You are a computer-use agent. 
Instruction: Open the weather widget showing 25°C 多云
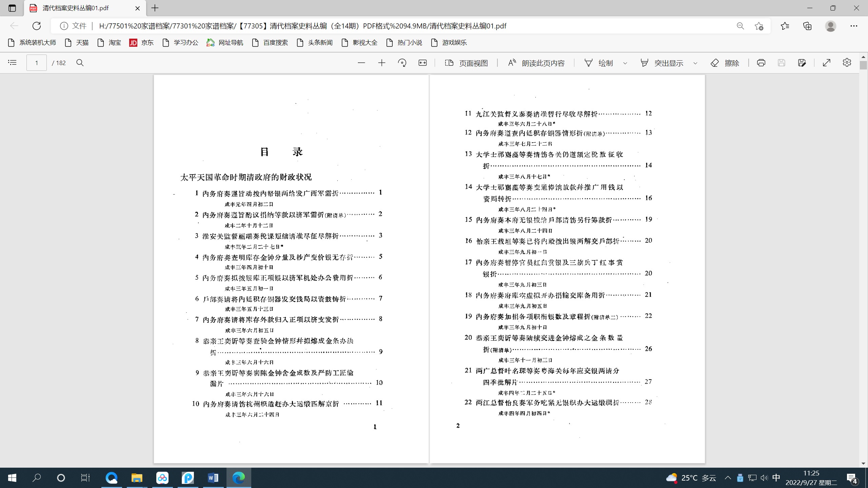[x=691, y=478]
